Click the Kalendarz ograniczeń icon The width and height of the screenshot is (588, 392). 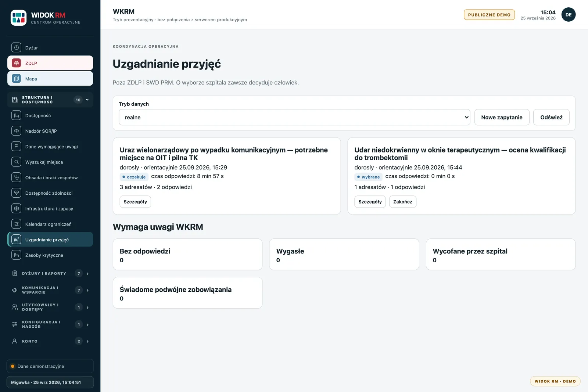pos(16,224)
